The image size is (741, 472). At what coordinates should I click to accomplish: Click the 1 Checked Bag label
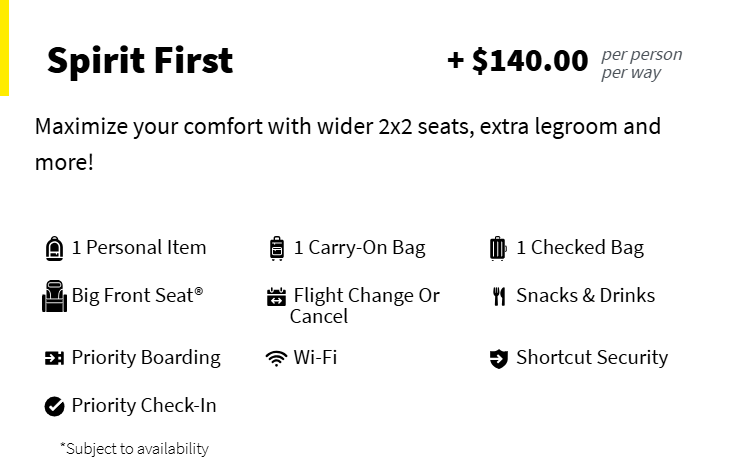click(580, 248)
